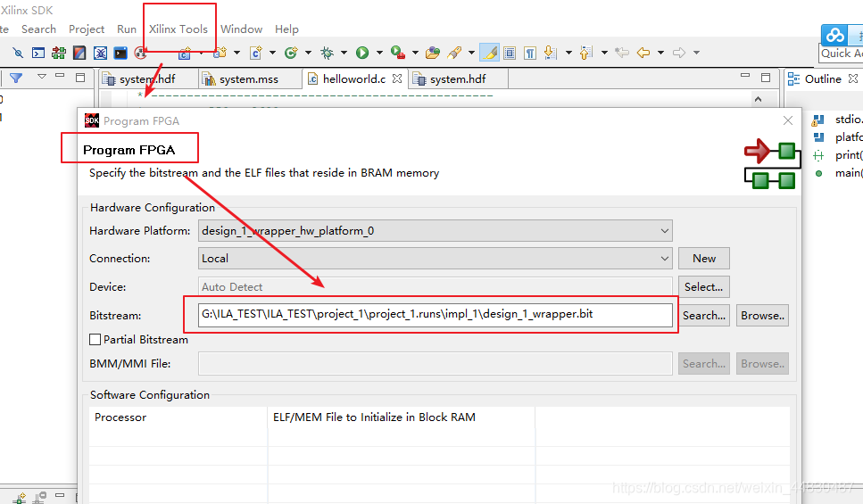Image resolution: width=863 pixels, height=504 pixels.
Task: Click the Search flashlight toolbar icon
Action: point(454,53)
